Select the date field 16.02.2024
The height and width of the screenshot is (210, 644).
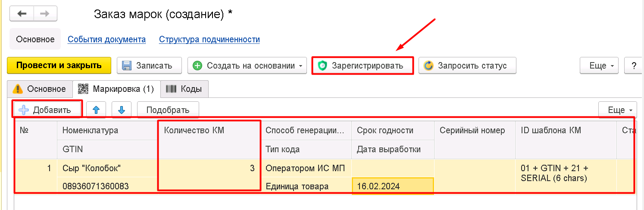point(393,186)
